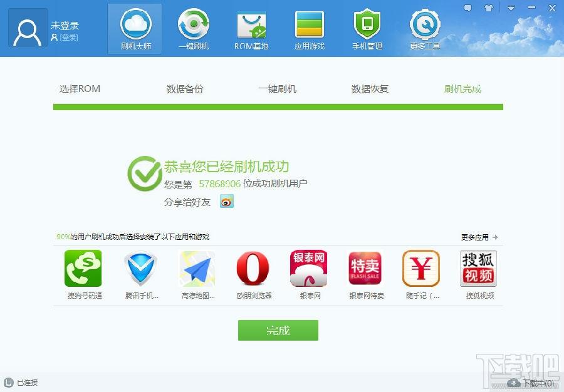Click the [登录] login link

[69, 38]
